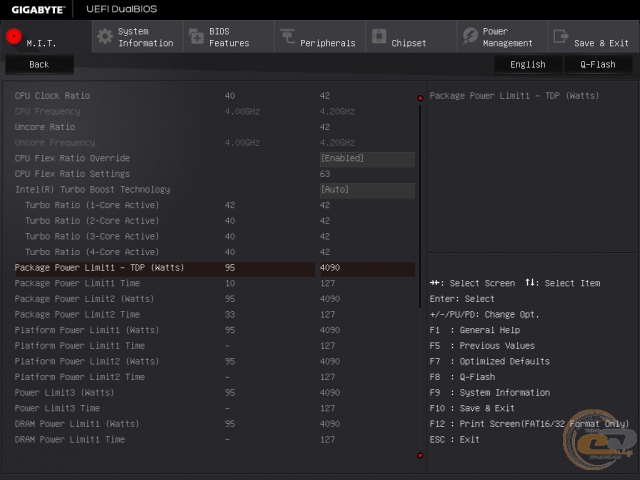Click the ESC Exit help line
Image resolution: width=640 pixels, height=480 pixels.
454,440
